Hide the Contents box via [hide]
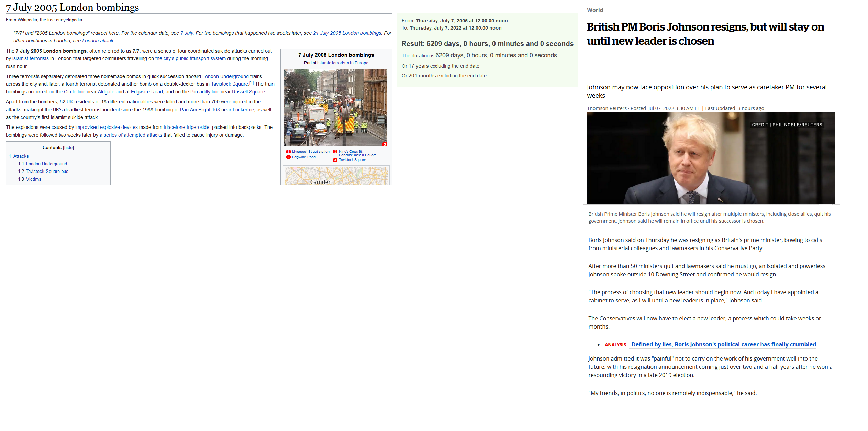This screenshot has height=431, width=868. click(68, 147)
